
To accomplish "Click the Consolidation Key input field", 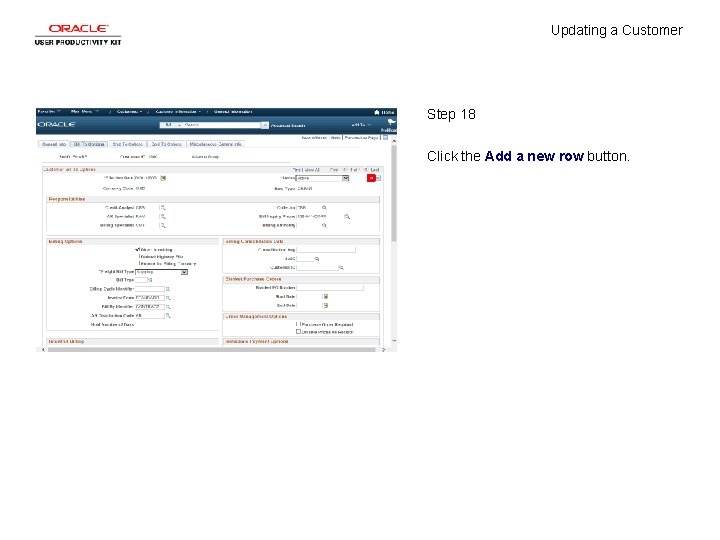I will (x=326, y=250).
